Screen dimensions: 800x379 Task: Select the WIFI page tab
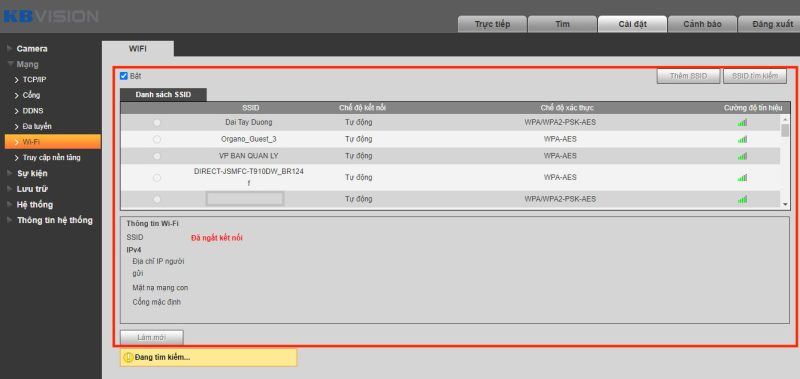coord(138,48)
